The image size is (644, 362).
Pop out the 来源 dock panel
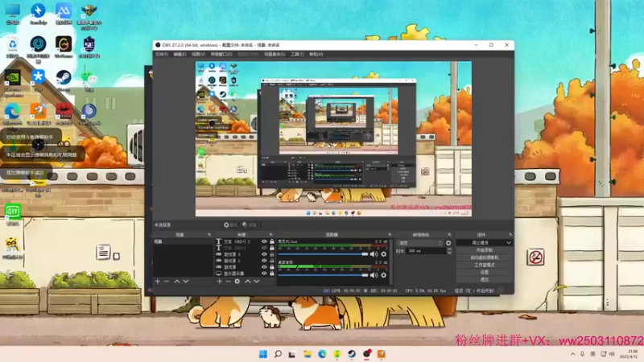tap(270, 235)
